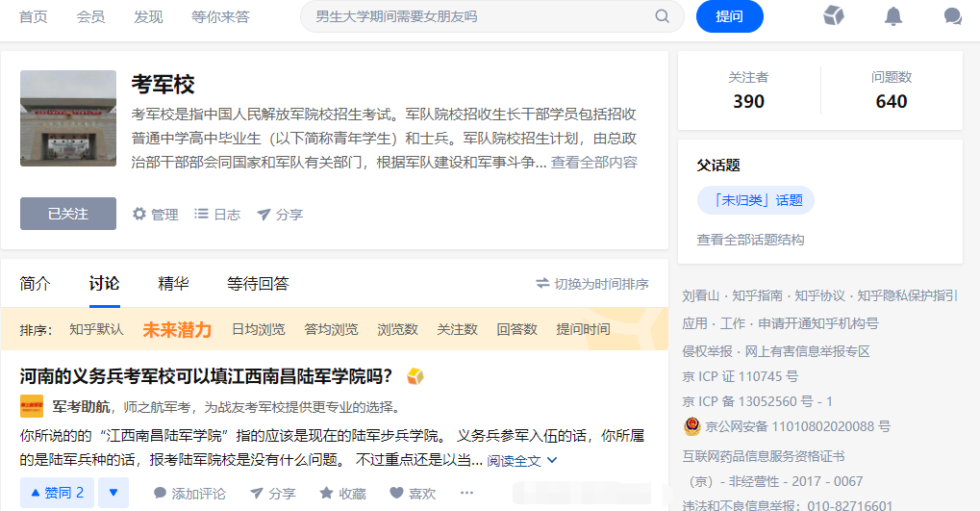Open 知乎指南 footer link
Viewport: 980px width, 511px height.
757,295
